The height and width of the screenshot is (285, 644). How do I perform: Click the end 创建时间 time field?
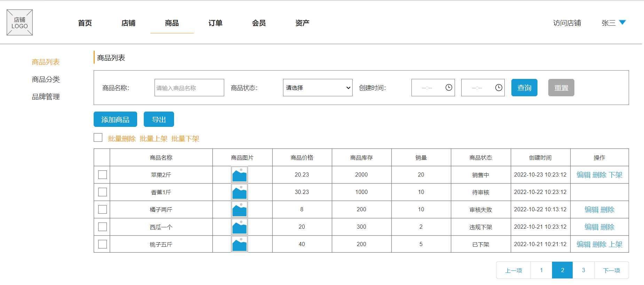tap(483, 88)
